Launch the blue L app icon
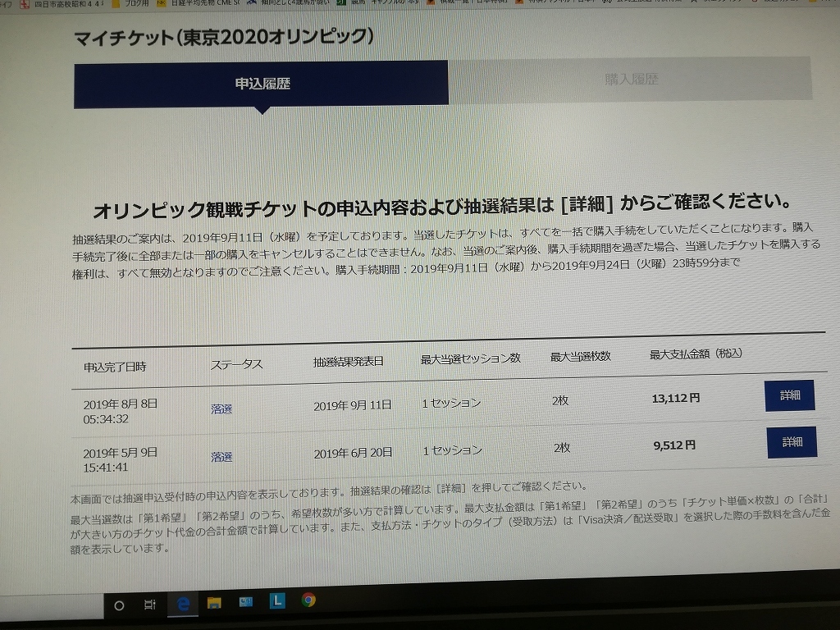This screenshot has width=840, height=630. coord(277,600)
